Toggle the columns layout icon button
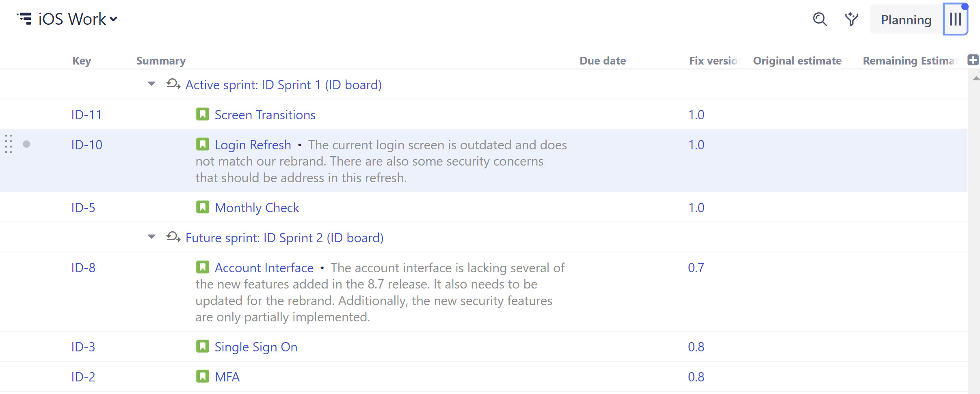Viewport: 980px width, 394px height. point(955,19)
